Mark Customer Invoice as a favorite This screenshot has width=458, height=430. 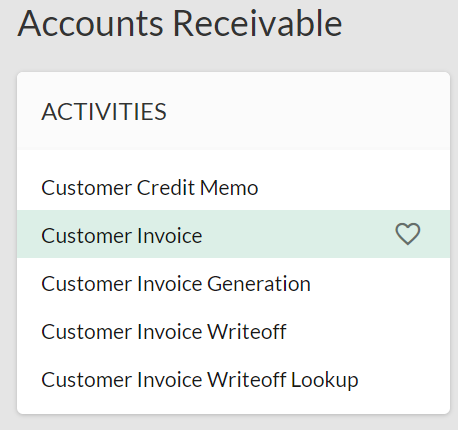408,234
